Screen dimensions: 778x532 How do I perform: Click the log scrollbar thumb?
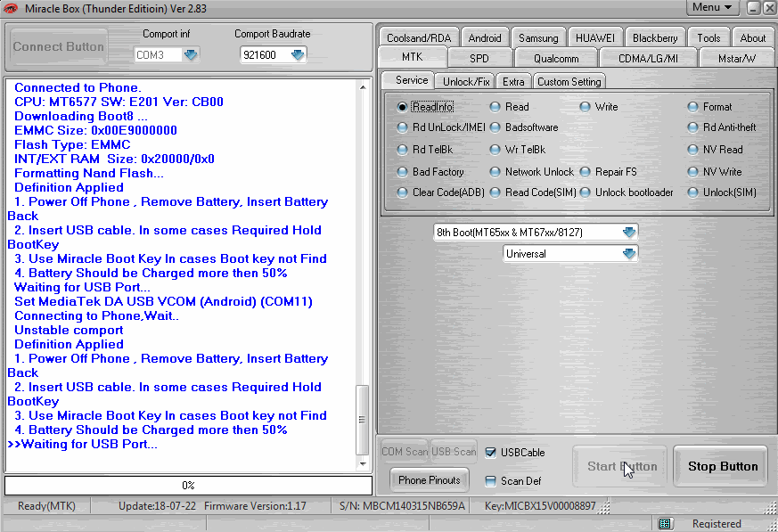coord(362,420)
